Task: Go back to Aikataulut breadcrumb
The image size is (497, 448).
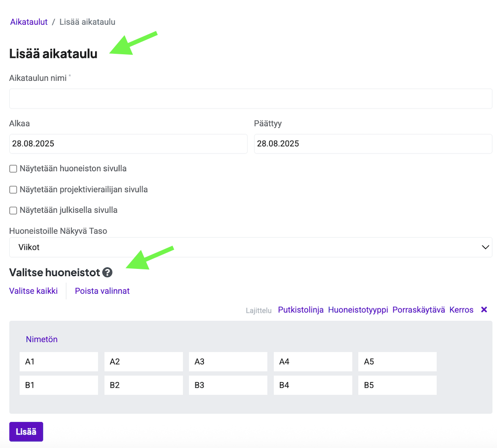Action: [x=29, y=22]
